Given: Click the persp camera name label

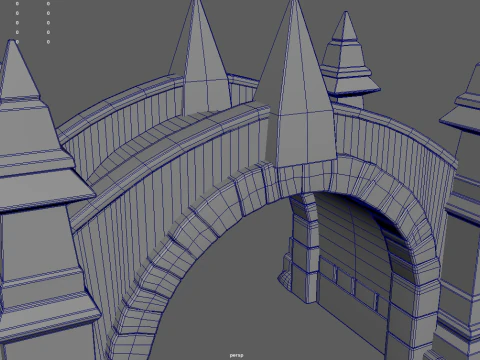Looking at the screenshot, I should coord(236,355).
